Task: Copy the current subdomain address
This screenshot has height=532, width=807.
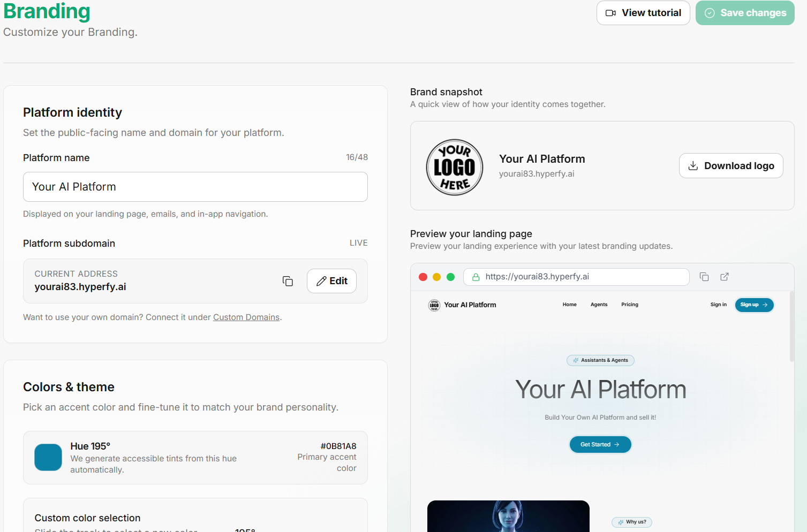Action: tap(288, 281)
